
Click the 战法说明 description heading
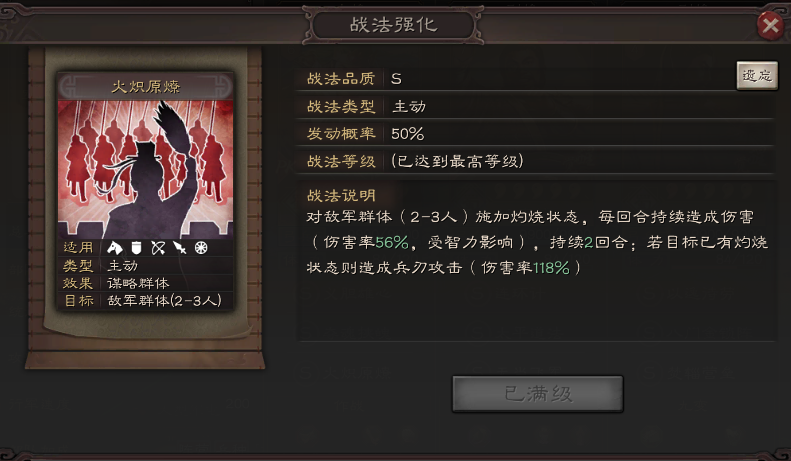click(x=342, y=196)
